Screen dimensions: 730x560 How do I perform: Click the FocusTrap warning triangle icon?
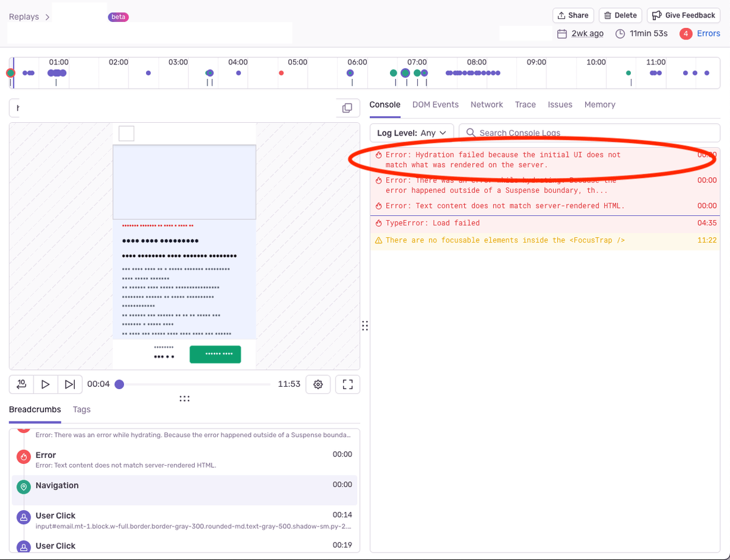click(x=378, y=241)
